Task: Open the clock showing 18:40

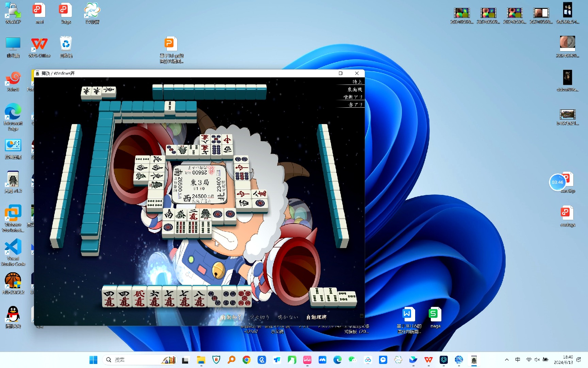Action: [563, 360]
